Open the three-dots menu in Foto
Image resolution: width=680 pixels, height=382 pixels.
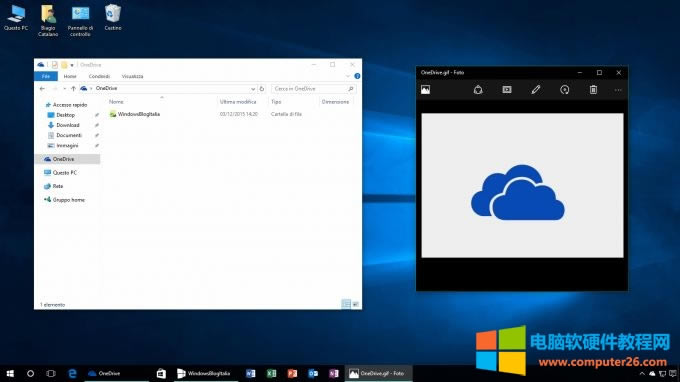[x=618, y=90]
